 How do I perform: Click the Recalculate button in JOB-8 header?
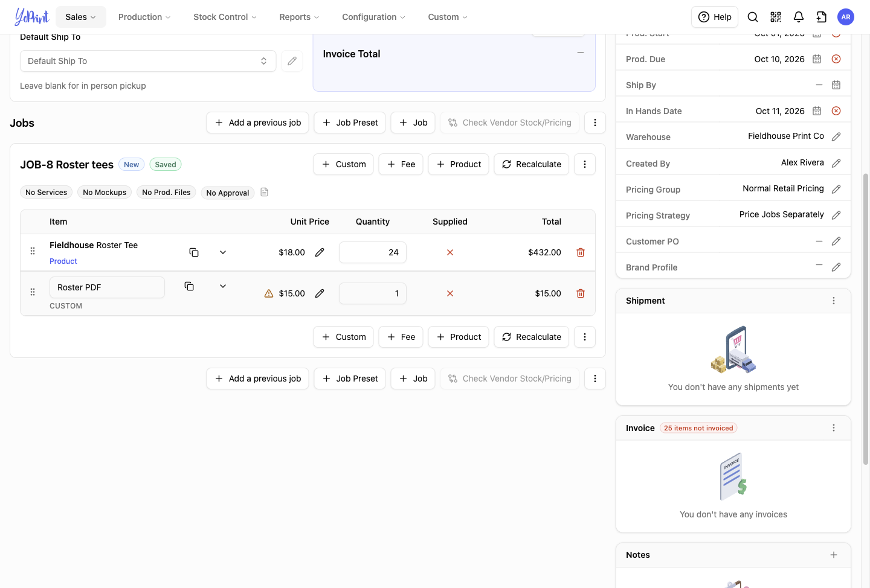coord(532,164)
